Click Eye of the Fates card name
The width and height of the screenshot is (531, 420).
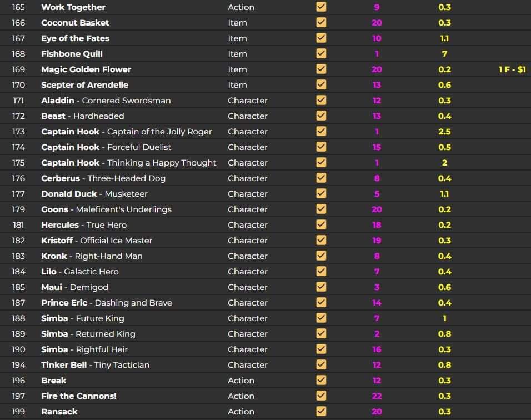75,38
